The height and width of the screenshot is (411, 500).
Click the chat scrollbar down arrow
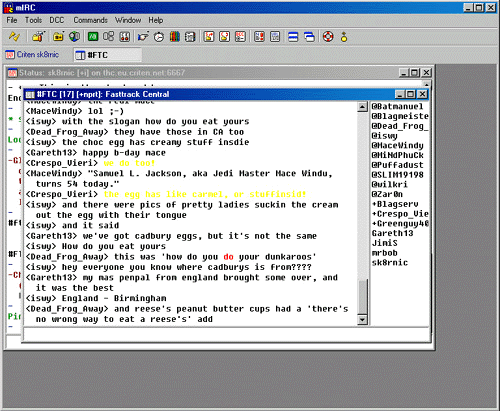tap(362, 320)
